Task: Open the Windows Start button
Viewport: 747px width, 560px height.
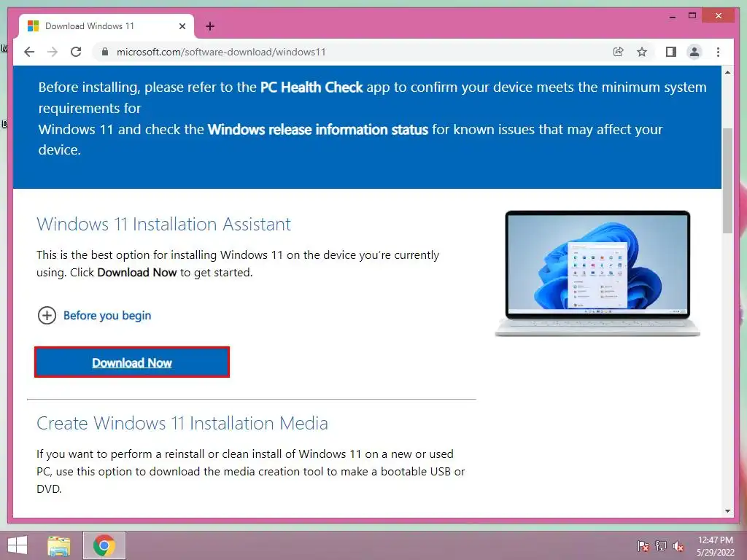Action: tap(18, 545)
